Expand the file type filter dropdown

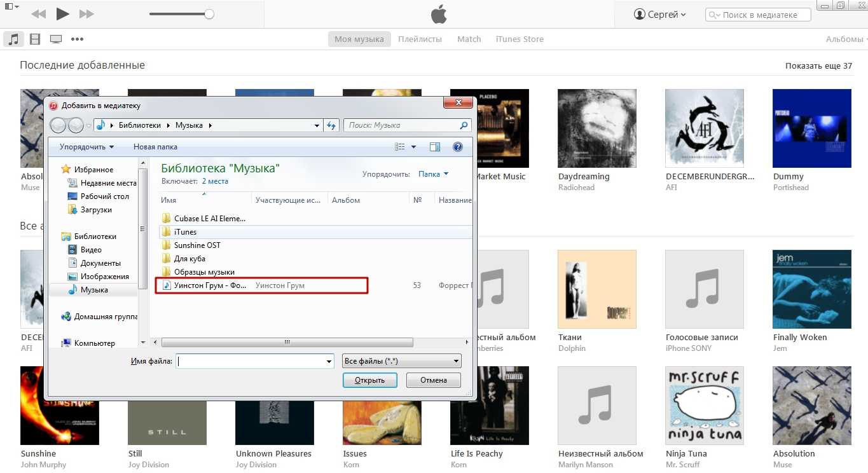coord(401,361)
